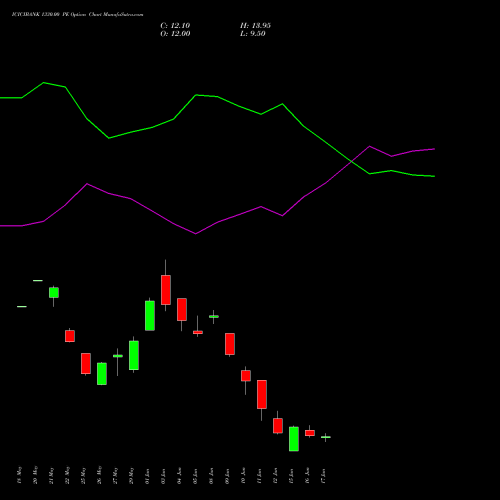
Task: Select the red 22 May candlestick
Action: tap(70, 336)
